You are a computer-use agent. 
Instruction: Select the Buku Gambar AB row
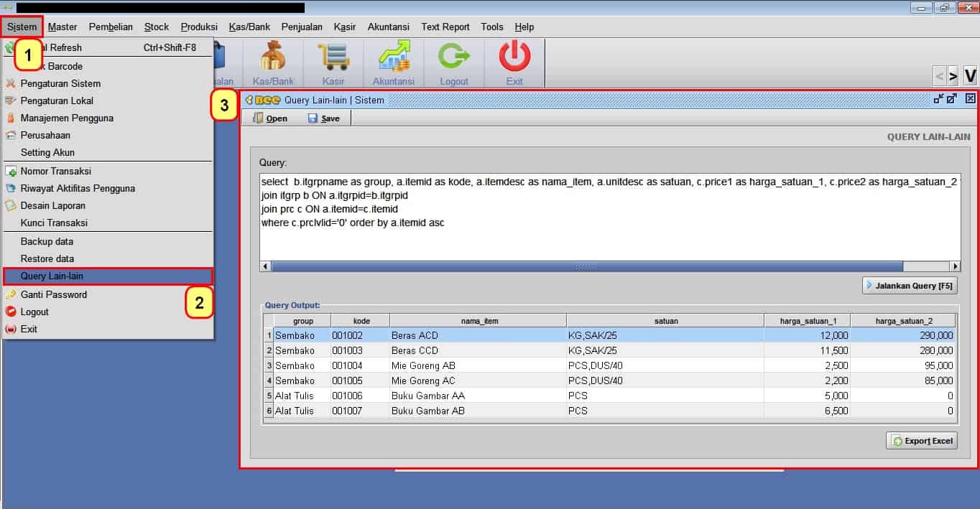[x=610, y=411]
